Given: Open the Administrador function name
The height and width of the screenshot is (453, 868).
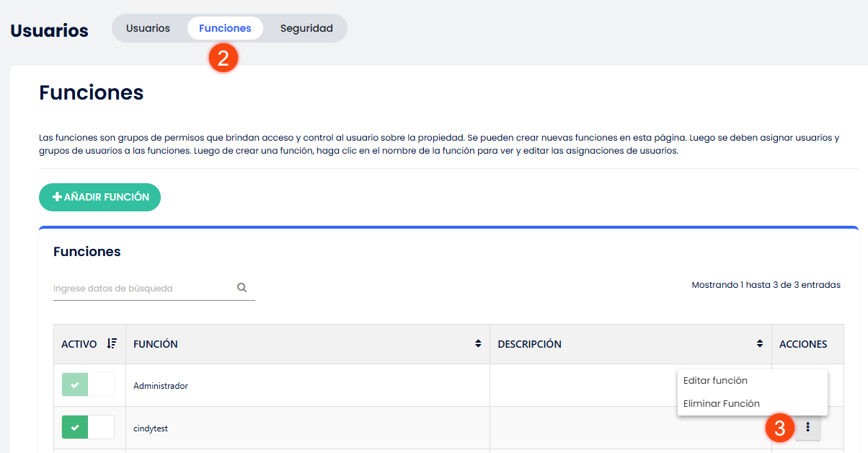Looking at the screenshot, I should [161, 386].
